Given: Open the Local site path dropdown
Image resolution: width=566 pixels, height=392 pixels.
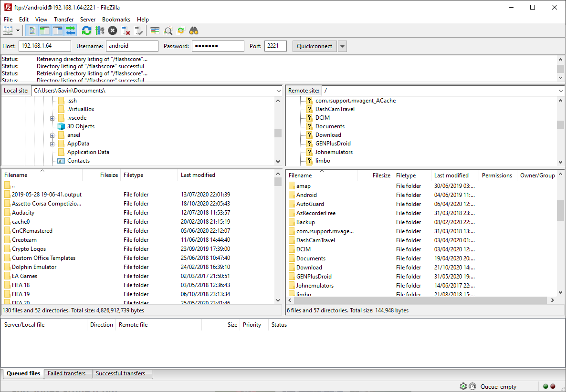Looking at the screenshot, I should click(x=278, y=91).
